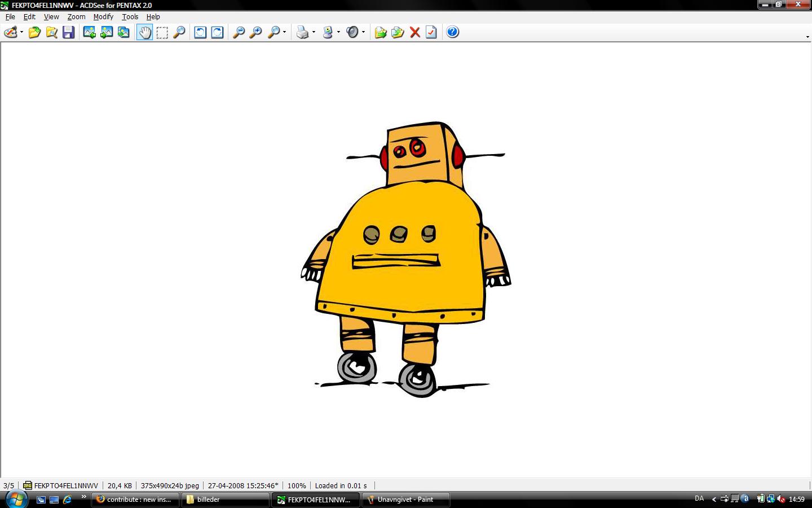Go to the previous image
Image resolution: width=812 pixels, height=508 pixels.
click(x=89, y=32)
